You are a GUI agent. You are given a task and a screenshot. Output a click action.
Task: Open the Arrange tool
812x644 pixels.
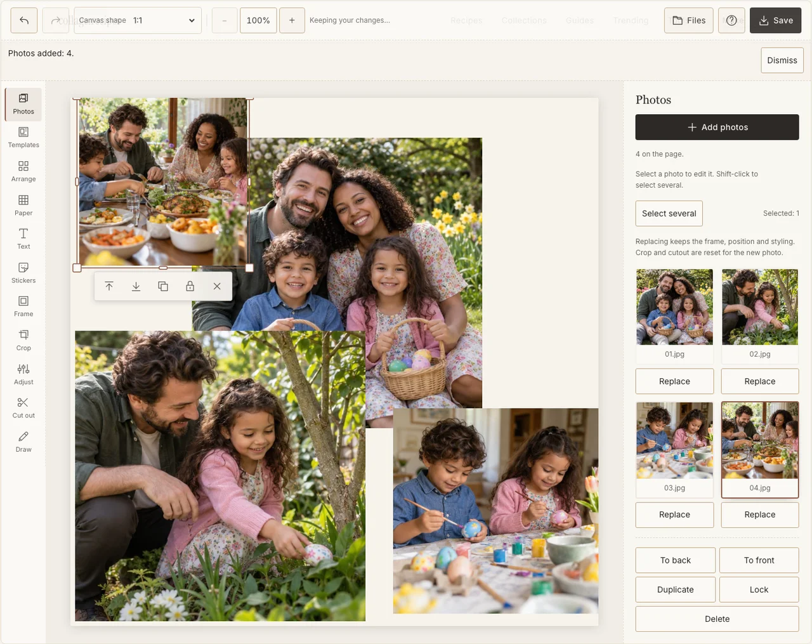(23, 172)
